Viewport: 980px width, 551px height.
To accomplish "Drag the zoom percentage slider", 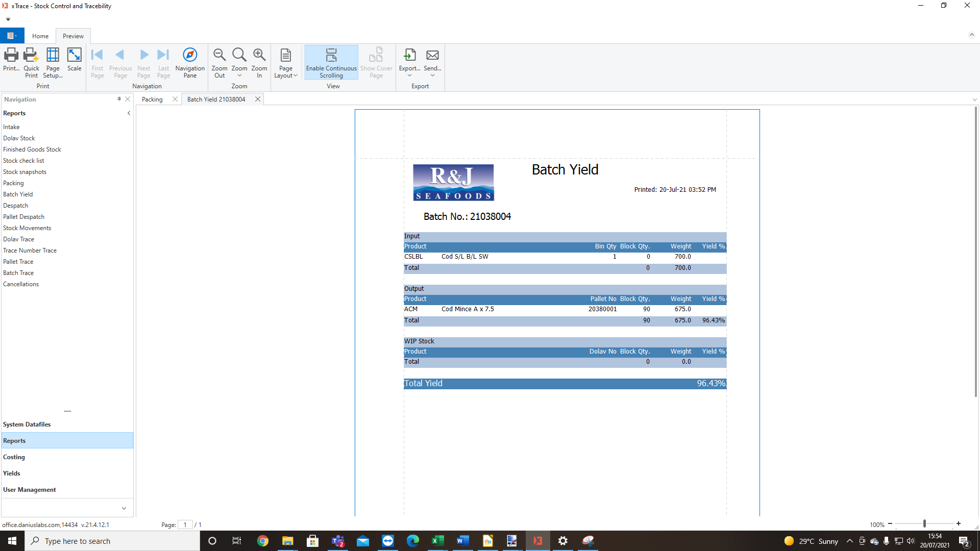I will tap(925, 524).
